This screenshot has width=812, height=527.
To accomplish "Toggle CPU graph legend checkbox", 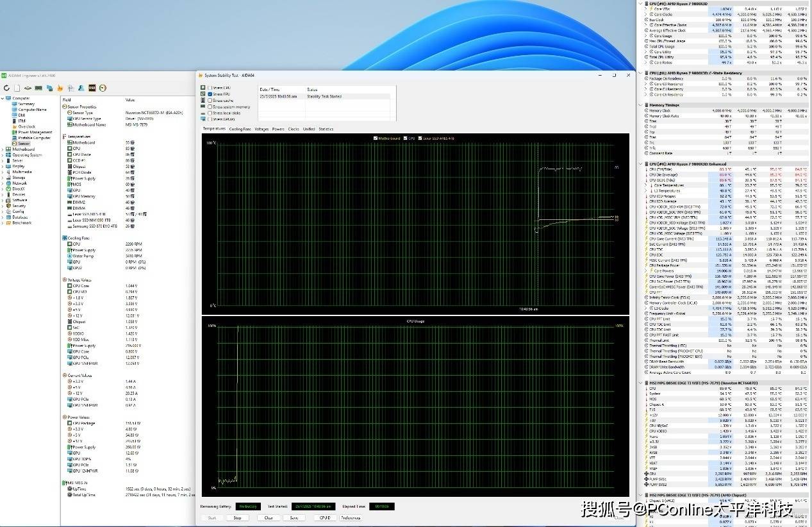I will [x=404, y=138].
